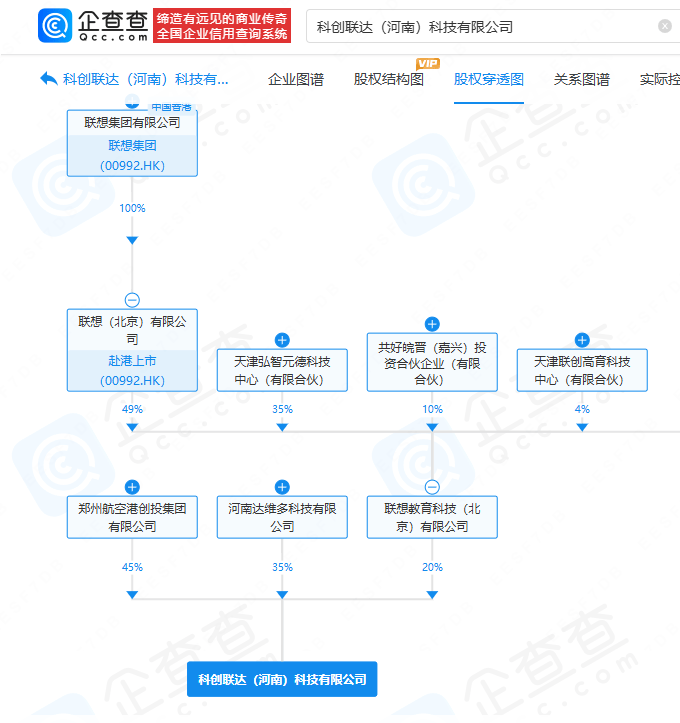The height and width of the screenshot is (723, 680).
Task: Click the 中国香港 tag above 联想集团有限公司
Action: coord(171,107)
